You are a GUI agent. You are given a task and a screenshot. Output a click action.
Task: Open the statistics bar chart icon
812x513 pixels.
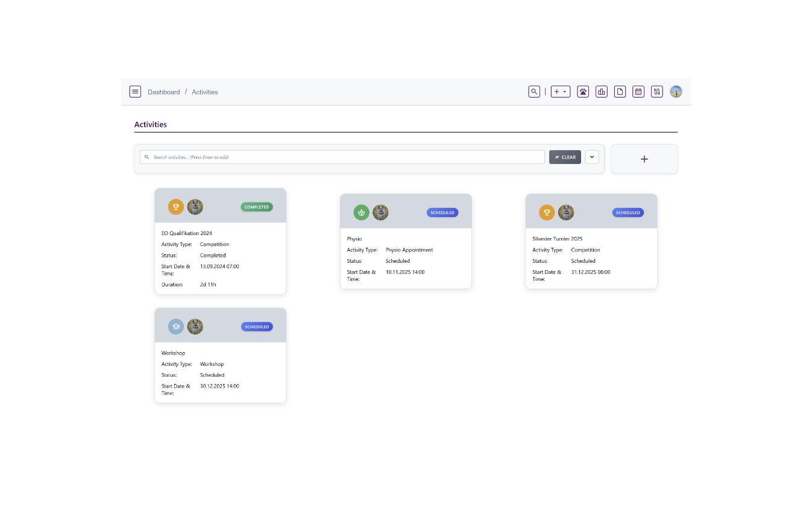pyautogui.click(x=601, y=91)
